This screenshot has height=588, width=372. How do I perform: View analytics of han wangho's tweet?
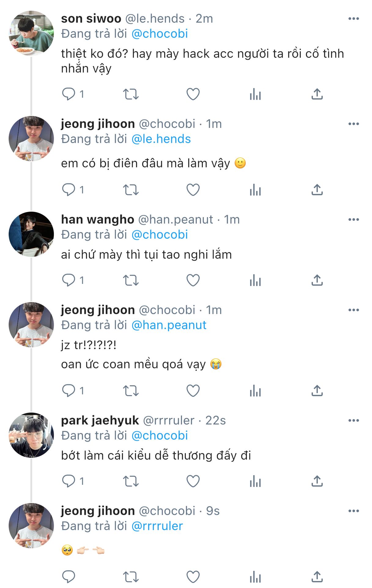(255, 280)
